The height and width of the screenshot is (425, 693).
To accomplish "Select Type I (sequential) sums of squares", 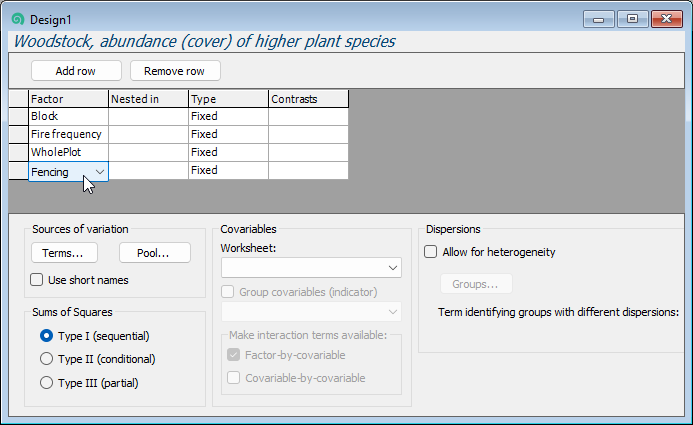I will pos(46,336).
